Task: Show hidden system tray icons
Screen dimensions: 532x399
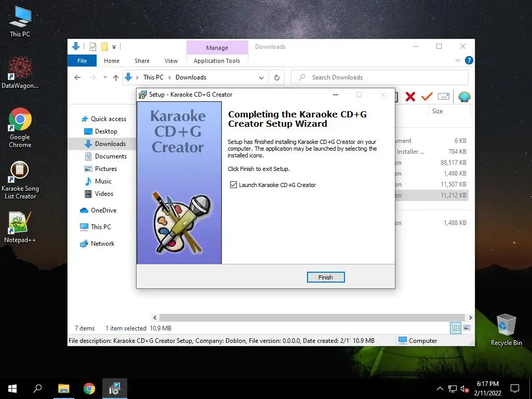Action: pos(440,389)
